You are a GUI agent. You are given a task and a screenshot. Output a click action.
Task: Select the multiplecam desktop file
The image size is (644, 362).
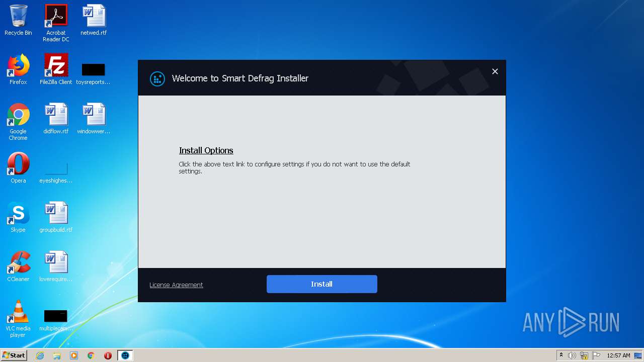click(56, 321)
